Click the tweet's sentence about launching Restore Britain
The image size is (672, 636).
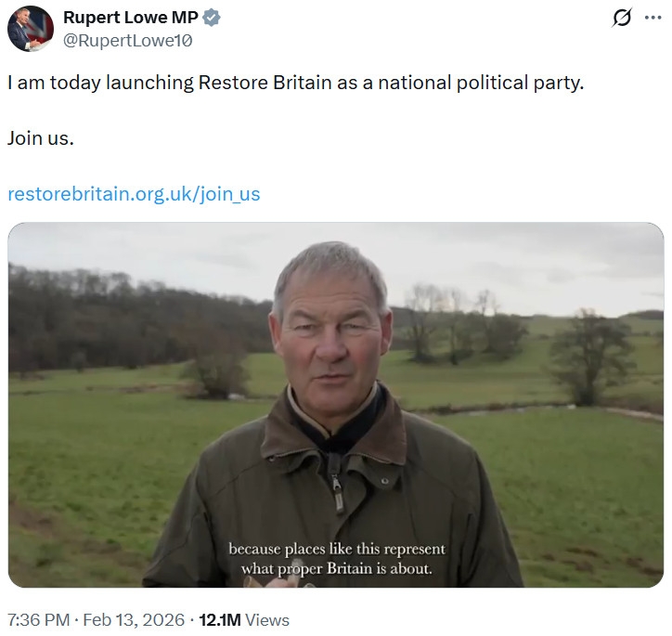click(x=296, y=83)
